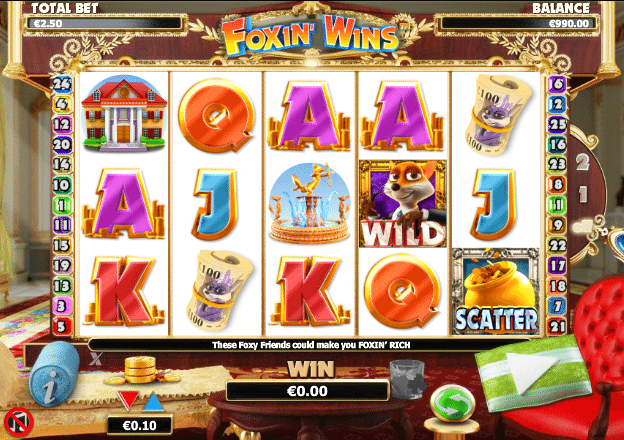Click the WIN amount display
The image size is (624, 440).
tap(307, 391)
